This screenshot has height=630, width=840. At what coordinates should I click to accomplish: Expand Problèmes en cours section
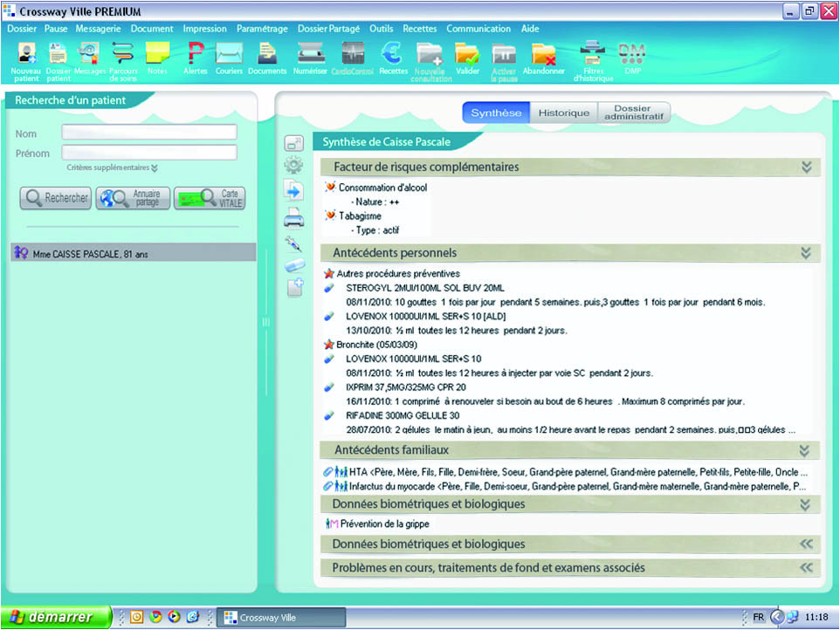806,568
